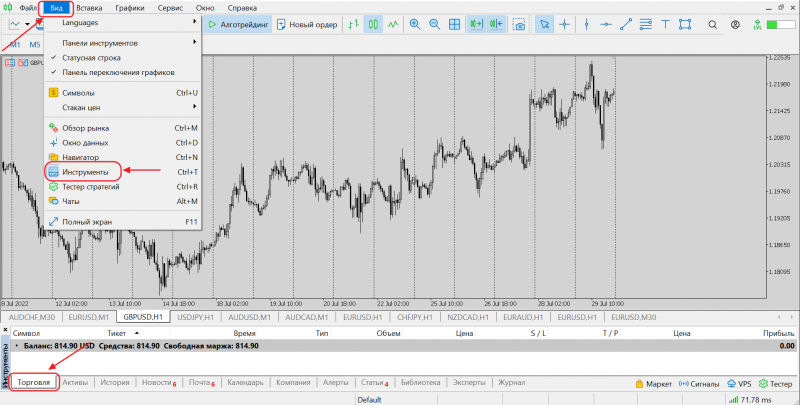
Task: Select the shapes rectangle tool
Action: (685, 24)
